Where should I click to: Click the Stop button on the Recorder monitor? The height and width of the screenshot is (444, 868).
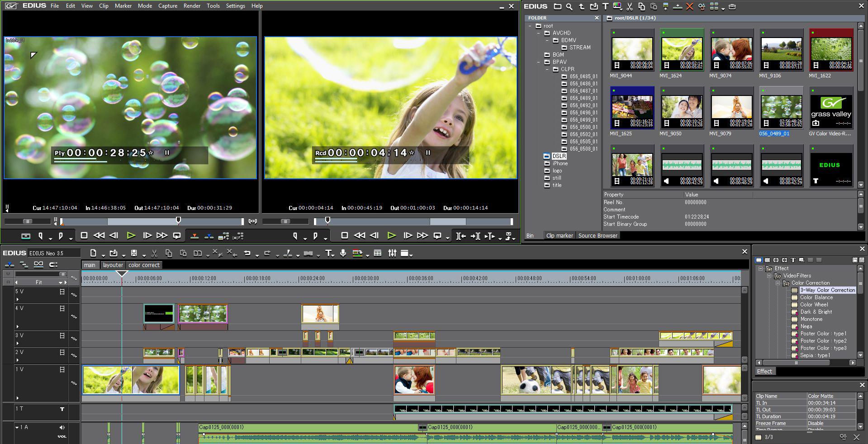pyautogui.click(x=344, y=235)
